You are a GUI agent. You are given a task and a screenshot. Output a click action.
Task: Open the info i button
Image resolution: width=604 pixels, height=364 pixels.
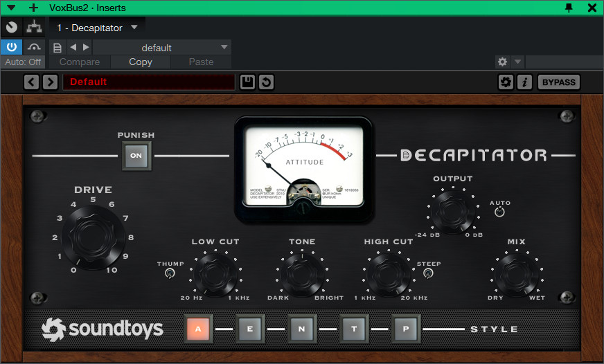524,82
